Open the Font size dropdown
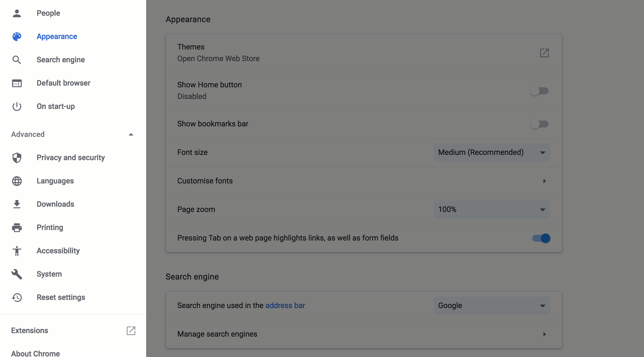The height and width of the screenshot is (357, 644). [492, 153]
